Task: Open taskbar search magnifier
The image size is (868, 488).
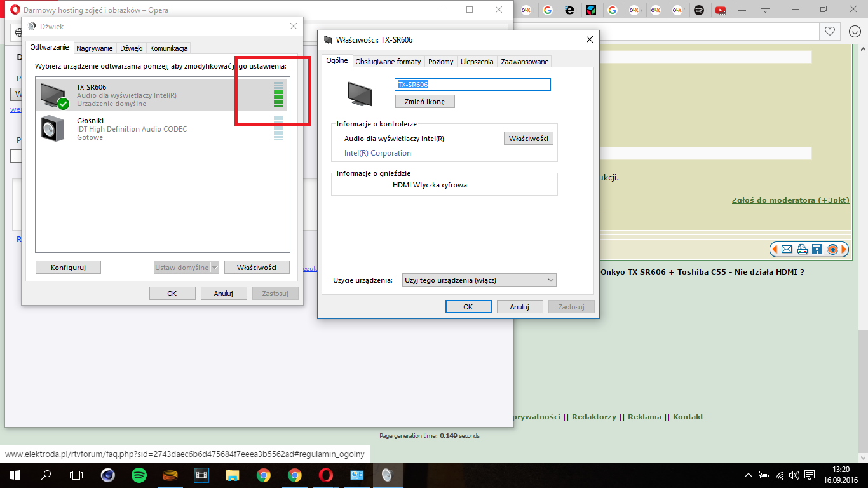Action: [x=46, y=475]
